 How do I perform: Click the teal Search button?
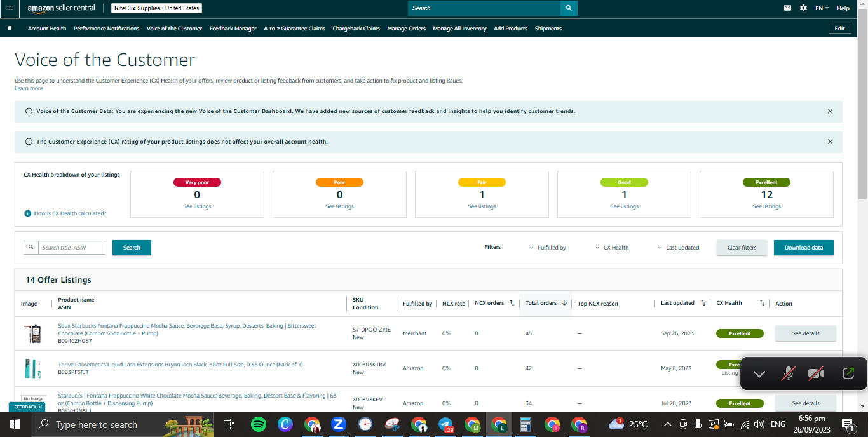click(x=132, y=248)
